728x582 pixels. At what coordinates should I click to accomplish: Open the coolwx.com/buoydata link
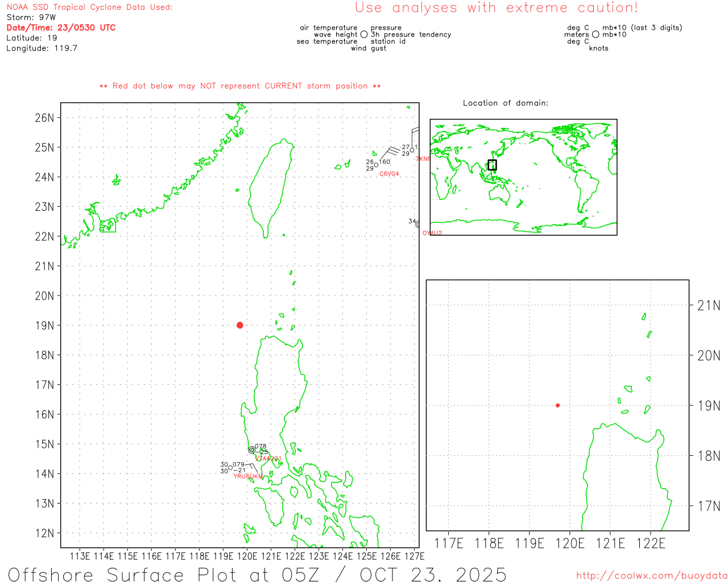pyautogui.click(x=651, y=576)
